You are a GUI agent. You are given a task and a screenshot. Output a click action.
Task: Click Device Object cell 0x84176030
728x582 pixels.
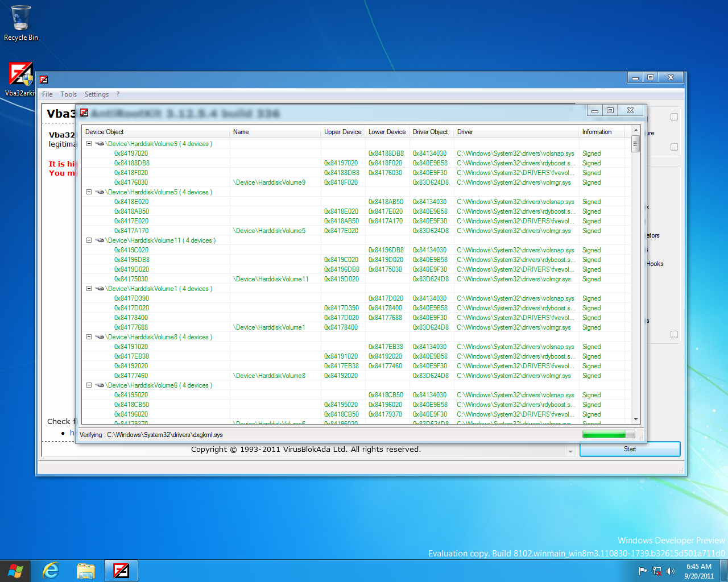[131, 182]
